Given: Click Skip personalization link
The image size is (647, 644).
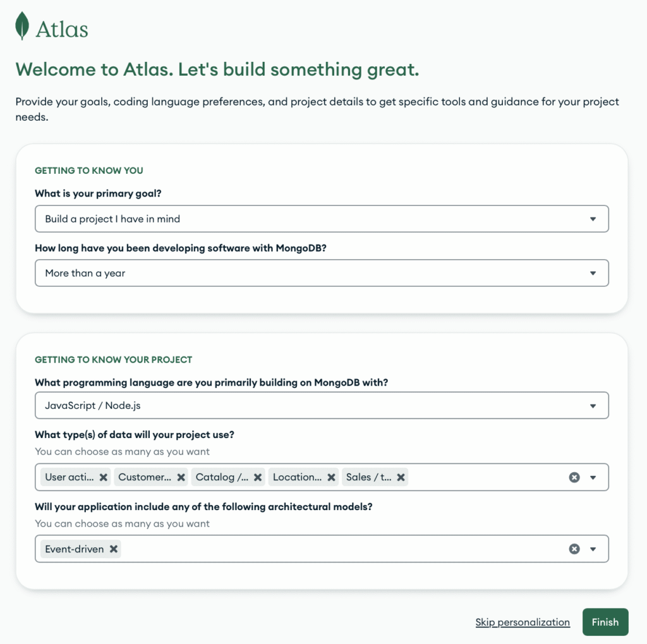Looking at the screenshot, I should pos(523,622).
